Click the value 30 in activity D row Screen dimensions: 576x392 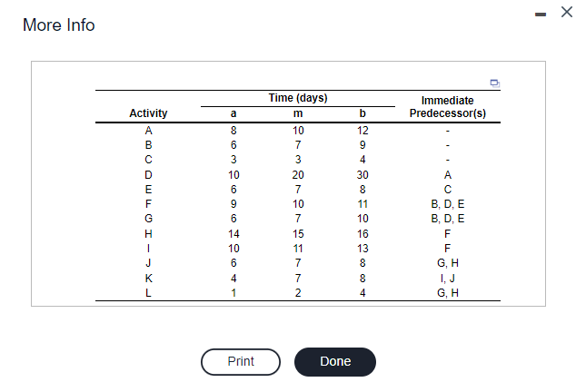(x=362, y=175)
